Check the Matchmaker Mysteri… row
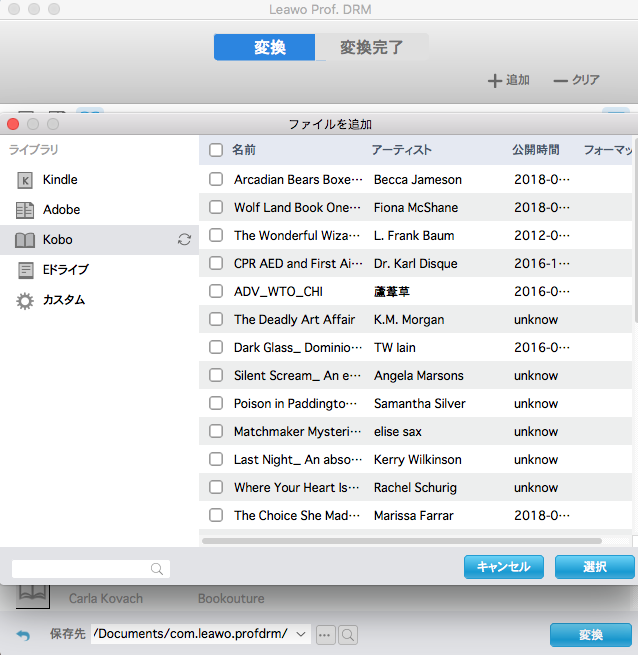The width and height of the screenshot is (638, 655). pos(216,432)
